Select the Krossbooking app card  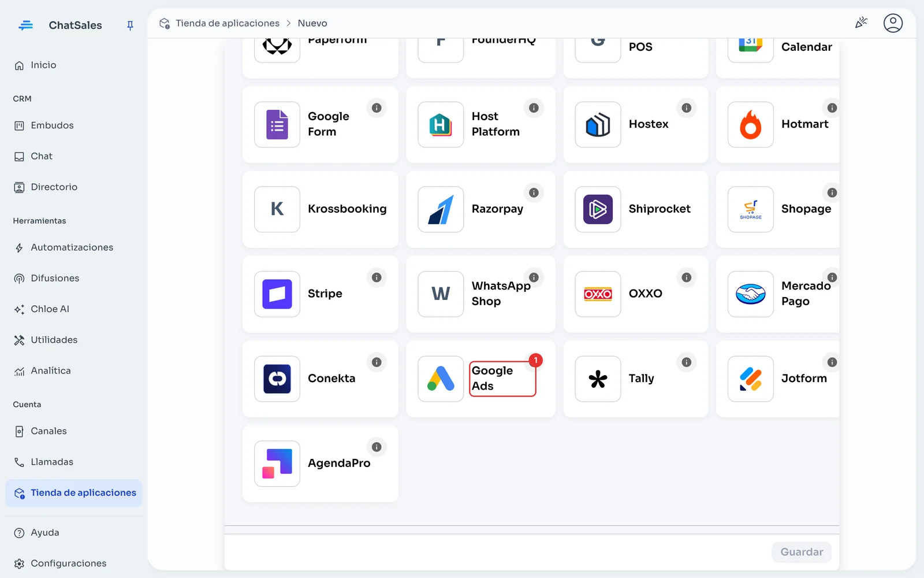pyautogui.click(x=321, y=209)
